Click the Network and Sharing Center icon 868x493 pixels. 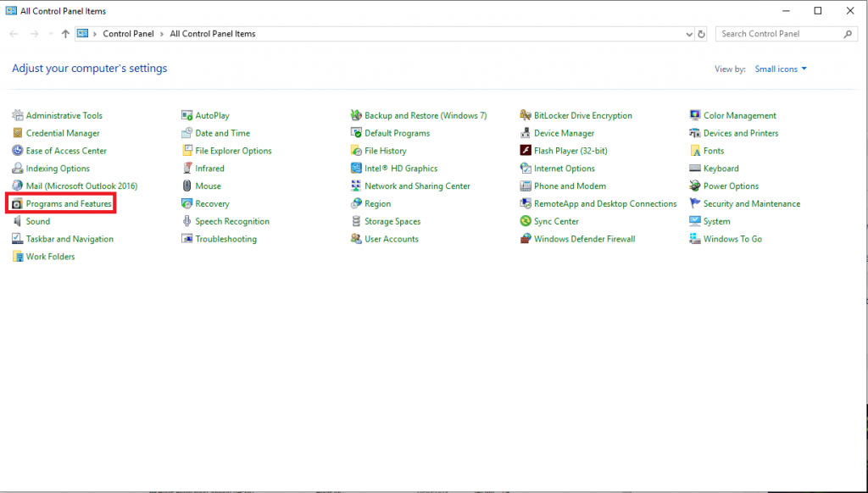pos(357,186)
